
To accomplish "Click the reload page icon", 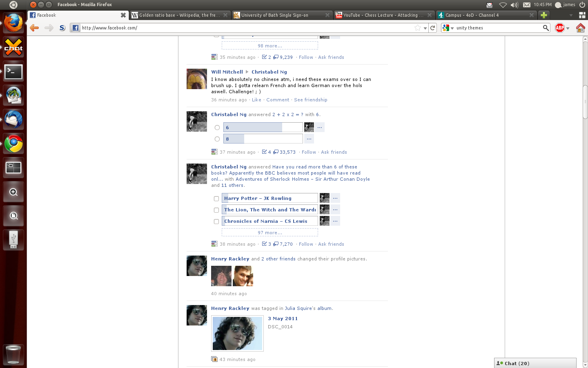I will pyautogui.click(x=433, y=28).
